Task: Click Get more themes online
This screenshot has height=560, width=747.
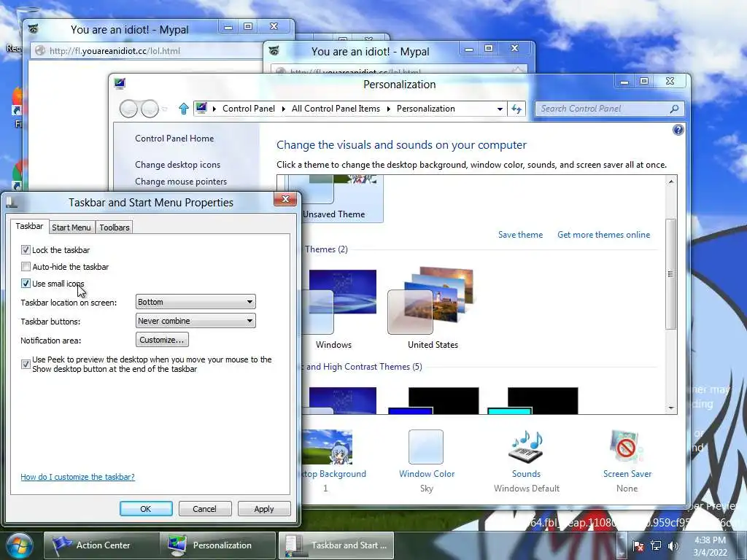Action: coord(603,235)
